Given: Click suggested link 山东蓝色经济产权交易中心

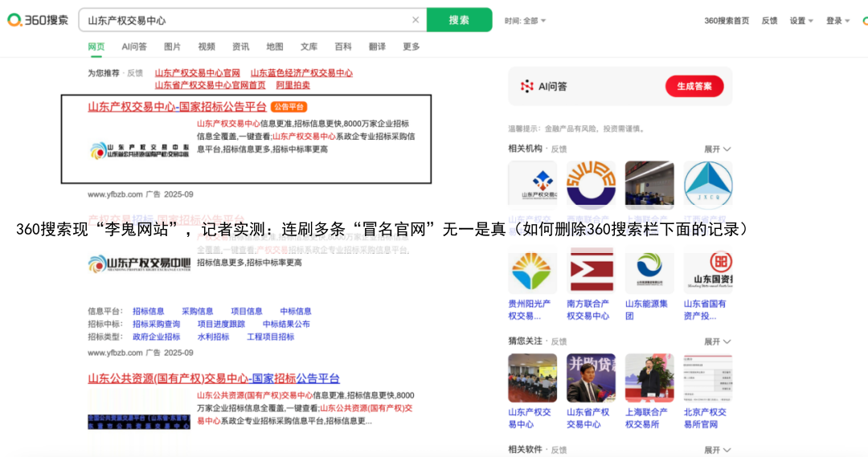Looking at the screenshot, I should tap(301, 73).
